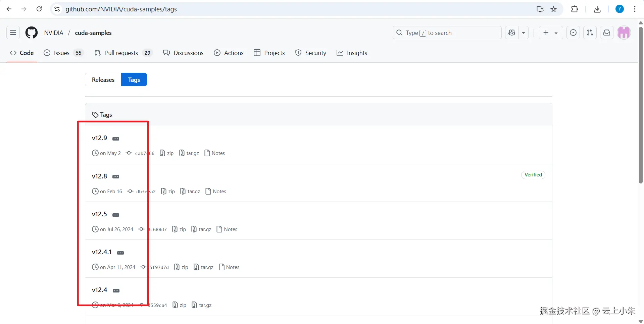Open browser downloads
The width and height of the screenshot is (644, 324).
tap(597, 9)
